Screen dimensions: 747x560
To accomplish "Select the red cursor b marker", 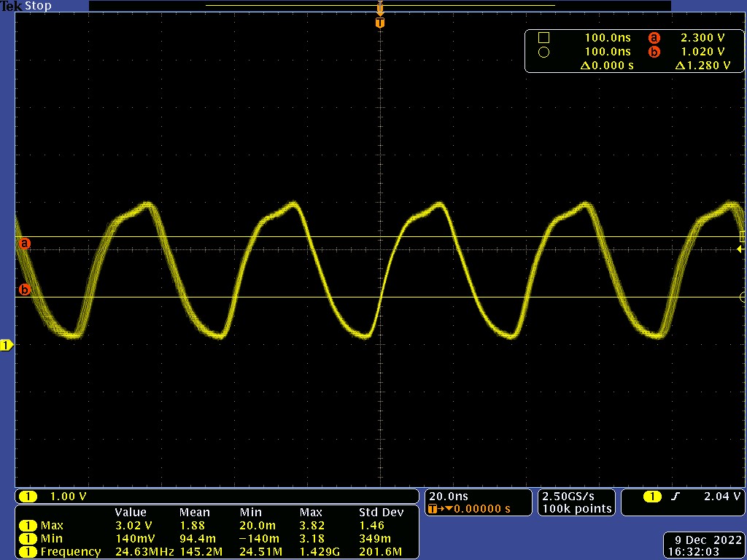I will [25, 289].
